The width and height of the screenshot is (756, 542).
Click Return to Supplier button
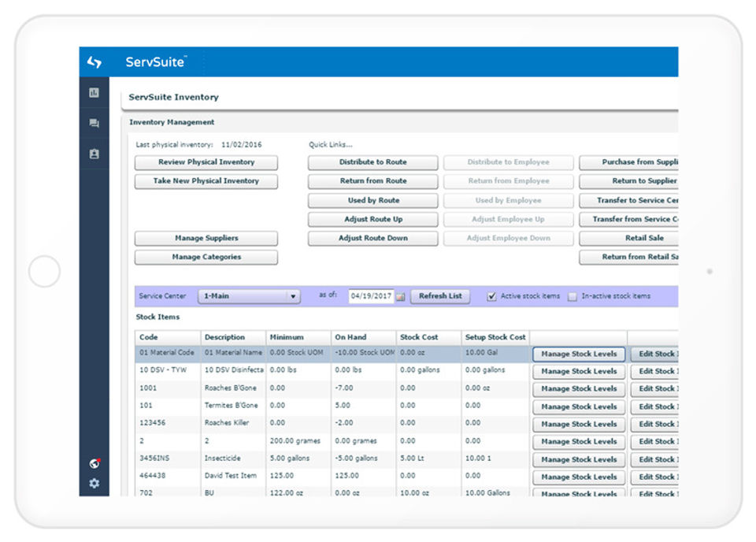coord(628,181)
